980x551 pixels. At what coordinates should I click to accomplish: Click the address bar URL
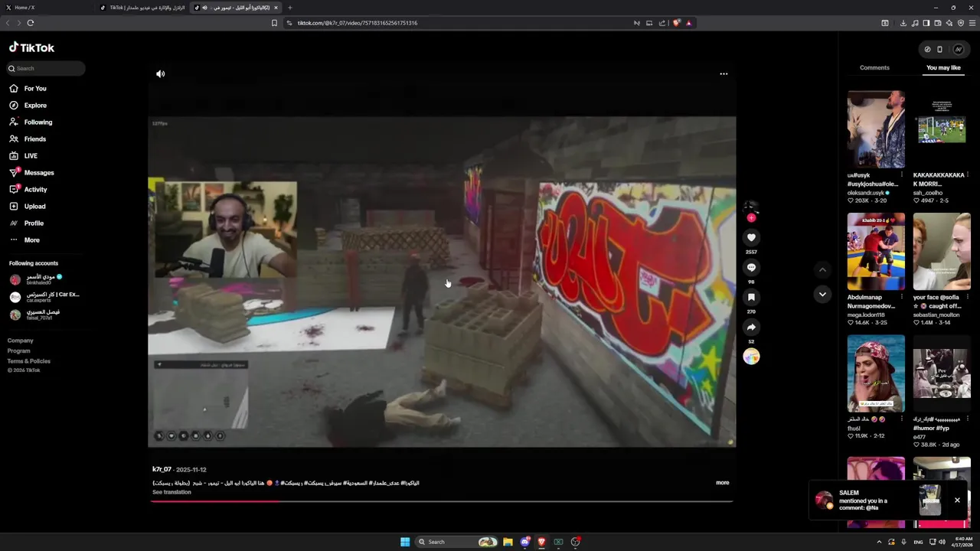click(x=358, y=23)
